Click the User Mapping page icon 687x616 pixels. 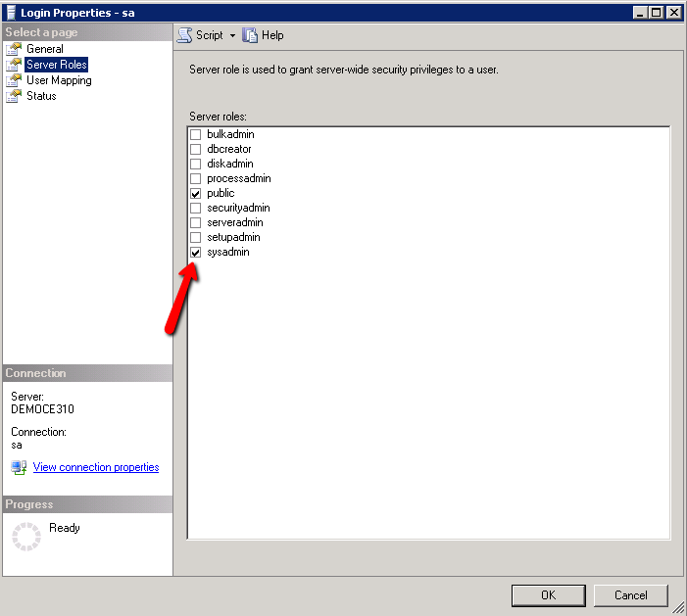[14, 80]
